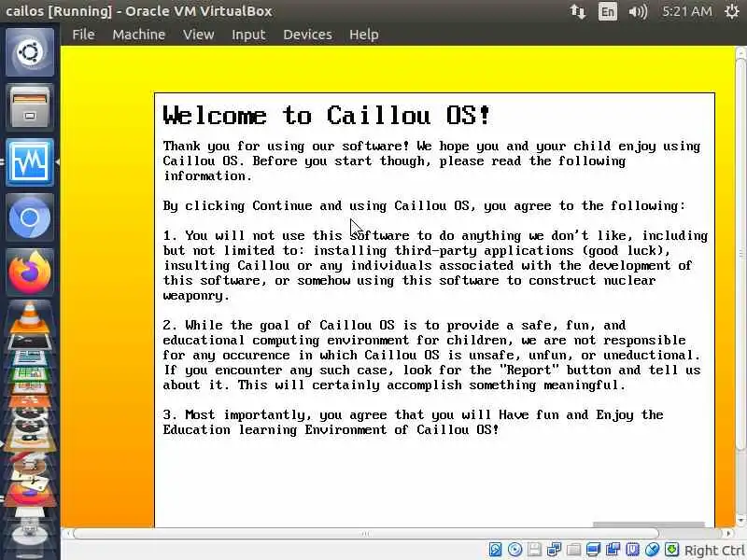
Task: Click the mouse integration status icon
Action: [x=652, y=550]
